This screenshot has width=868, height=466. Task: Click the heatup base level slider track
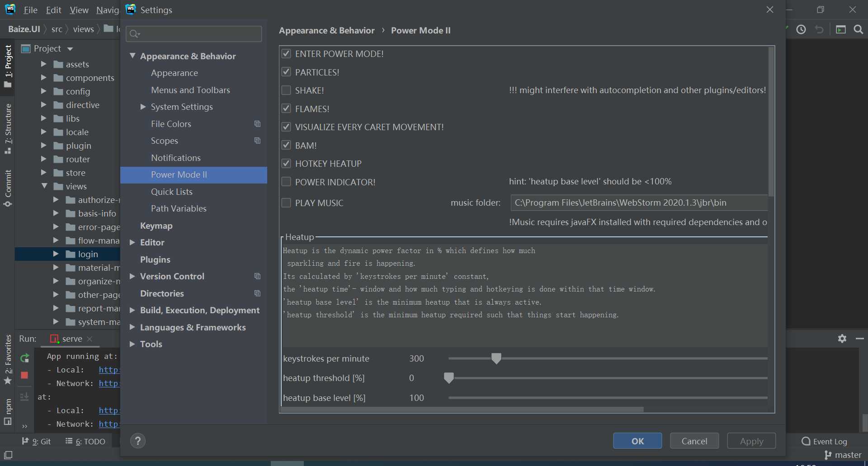[x=608, y=398]
